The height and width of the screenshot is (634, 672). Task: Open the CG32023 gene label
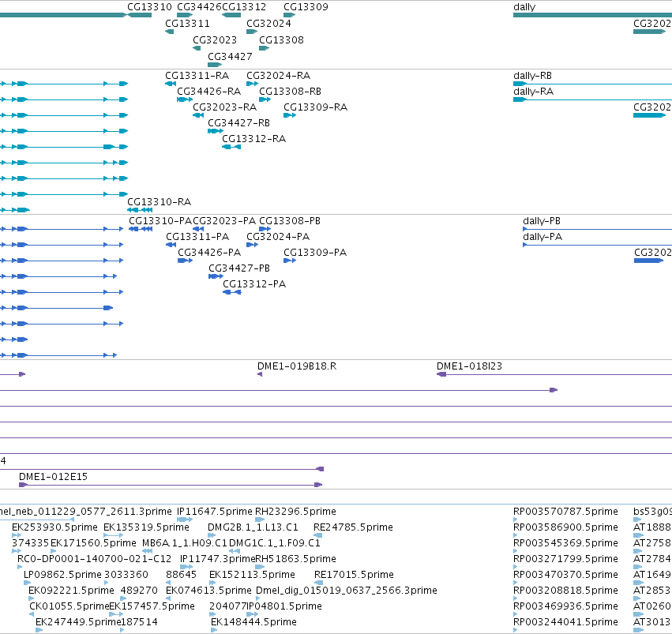point(215,40)
